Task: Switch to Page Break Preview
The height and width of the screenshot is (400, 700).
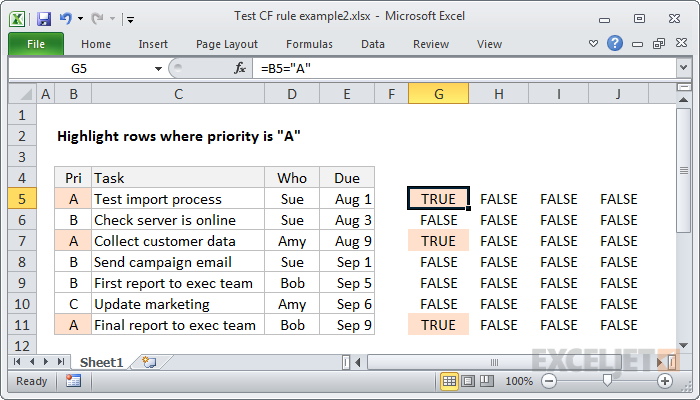Action: click(487, 381)
